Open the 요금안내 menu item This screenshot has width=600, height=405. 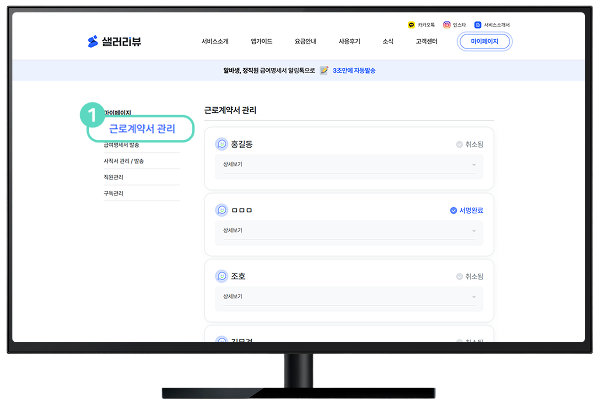tap(305, 41)
